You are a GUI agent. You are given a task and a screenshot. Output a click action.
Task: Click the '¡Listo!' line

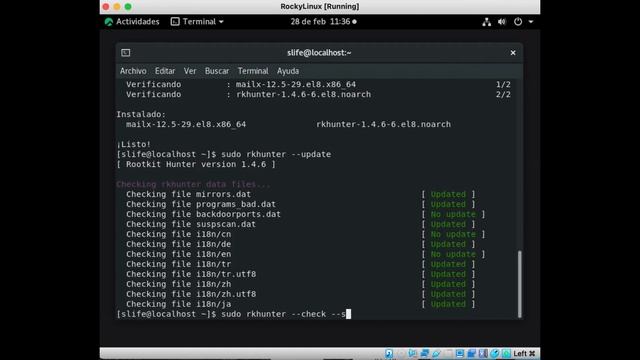[x=133, y=144]
